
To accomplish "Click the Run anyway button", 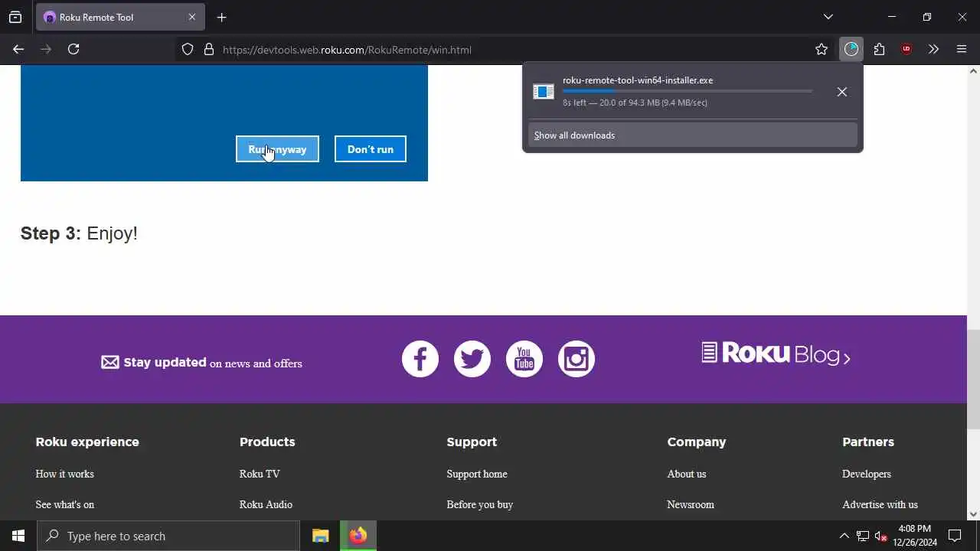I will click(x=277, y=149).
